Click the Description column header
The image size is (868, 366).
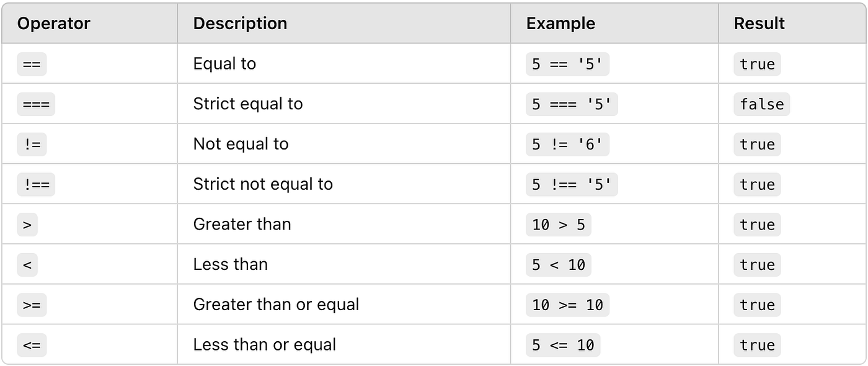pos(240,24)
